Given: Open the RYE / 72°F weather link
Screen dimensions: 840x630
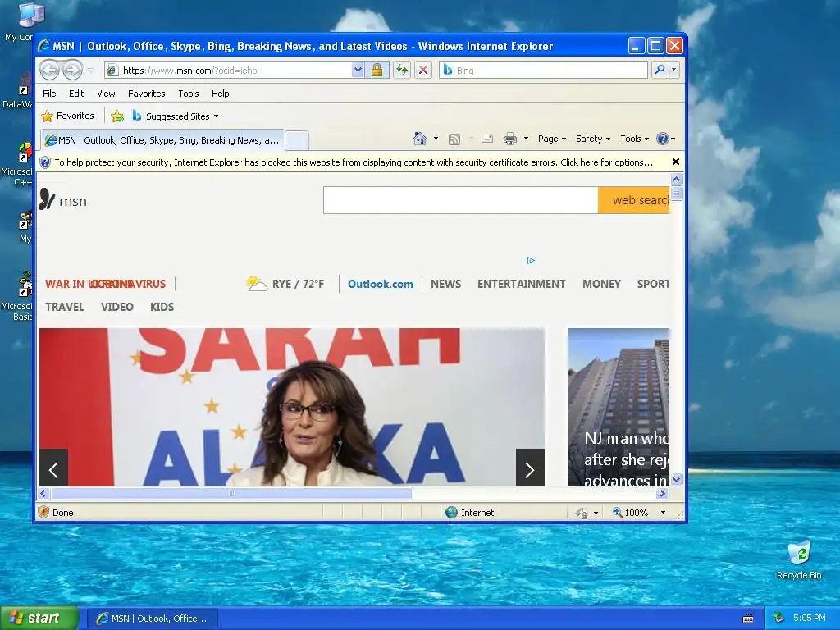Looking at the screenshot, I should (298, 284).
